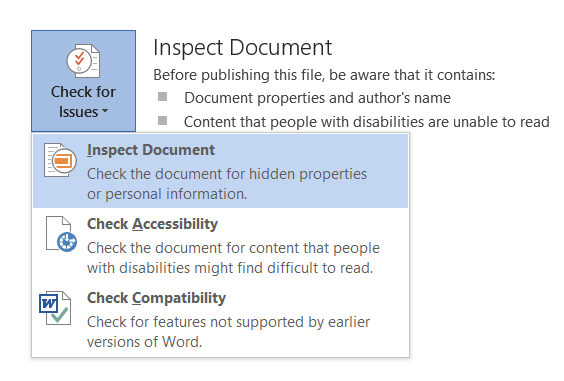Choose the Check Compatibility menu entry

(x=220, y=319)
